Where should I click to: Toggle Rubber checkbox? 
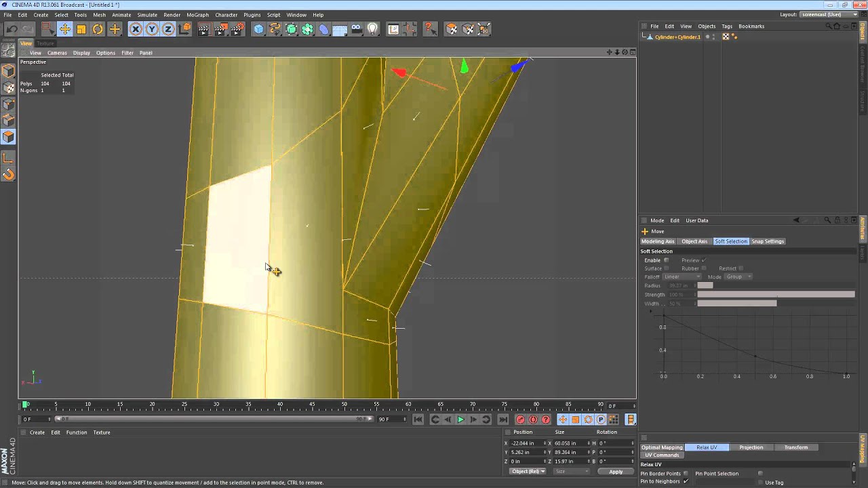(x=703, y=268)
